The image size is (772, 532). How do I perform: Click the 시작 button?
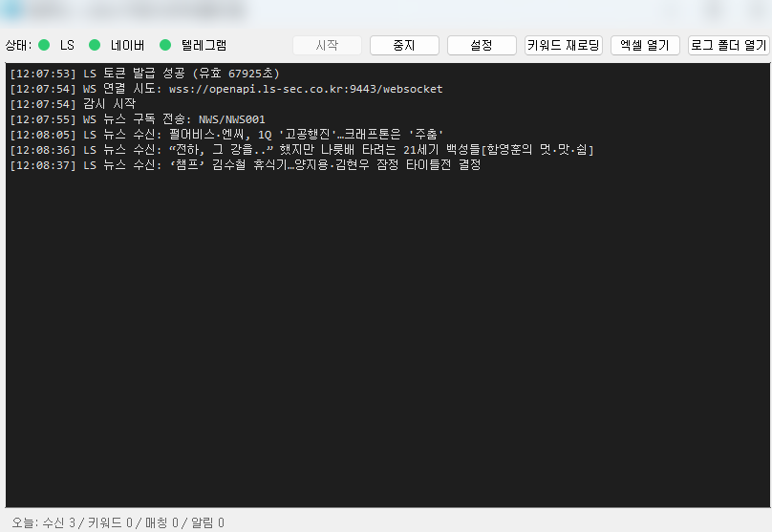[x=327, y=45]
